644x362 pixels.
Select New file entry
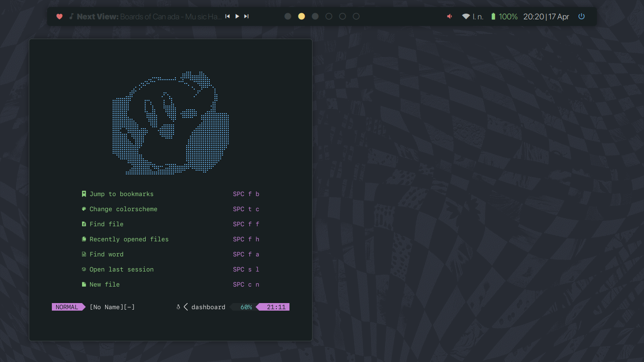[x=105, y=284]
